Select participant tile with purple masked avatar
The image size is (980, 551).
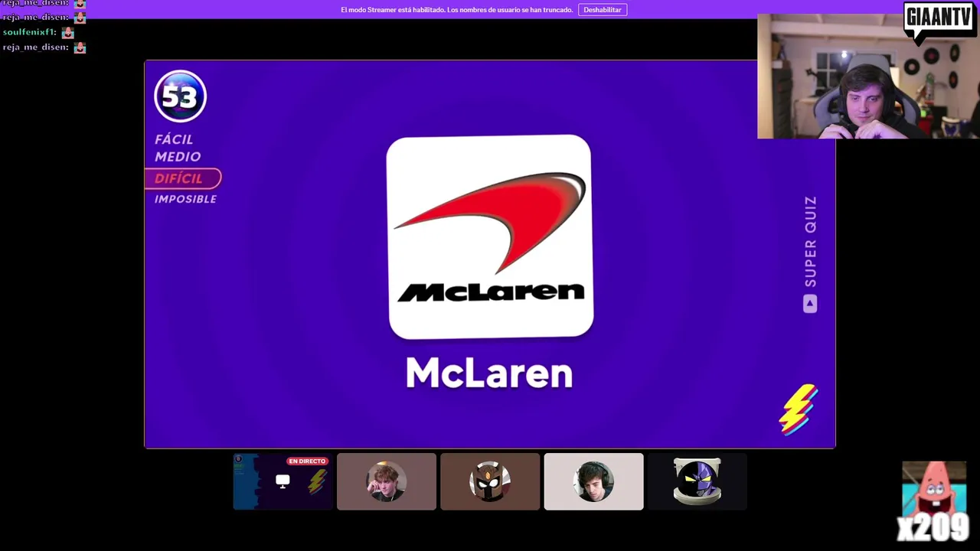697,481
